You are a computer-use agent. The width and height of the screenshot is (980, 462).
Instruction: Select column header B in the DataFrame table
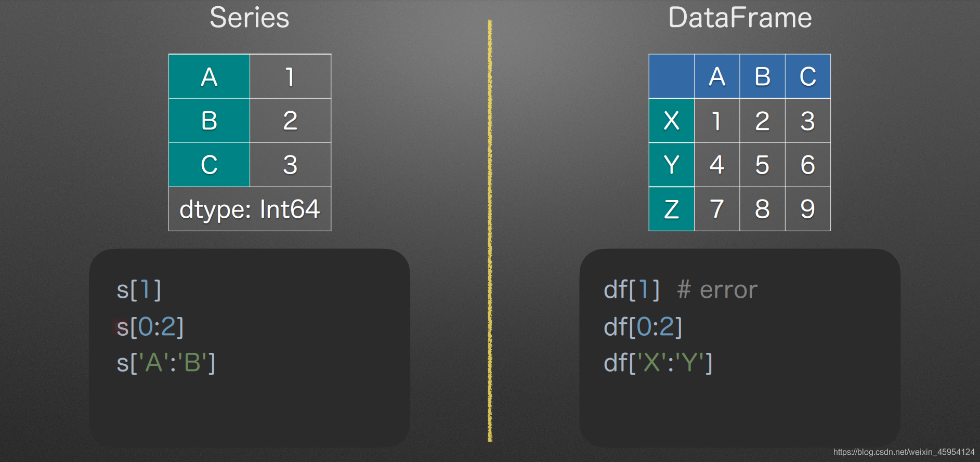point(762,76)
